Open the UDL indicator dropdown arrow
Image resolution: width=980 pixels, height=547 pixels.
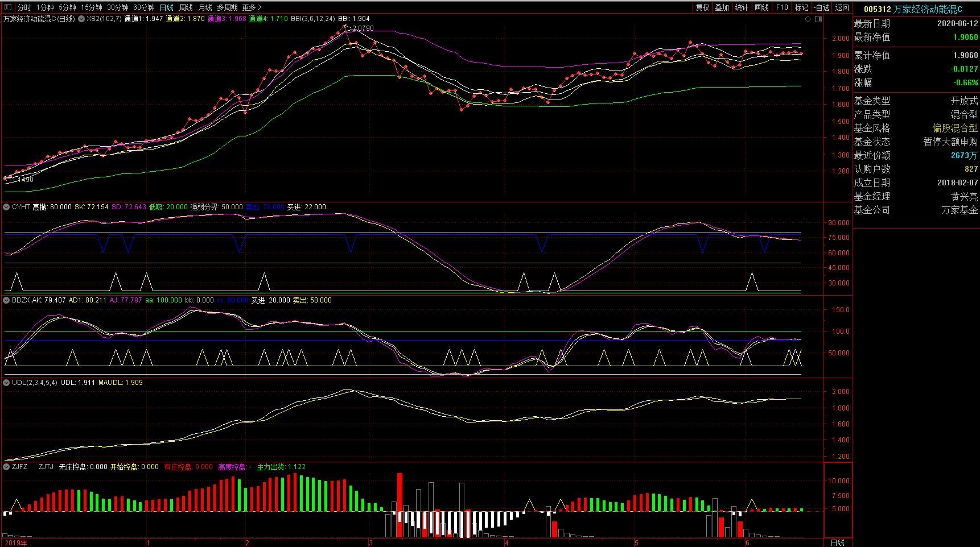[7, 383]
